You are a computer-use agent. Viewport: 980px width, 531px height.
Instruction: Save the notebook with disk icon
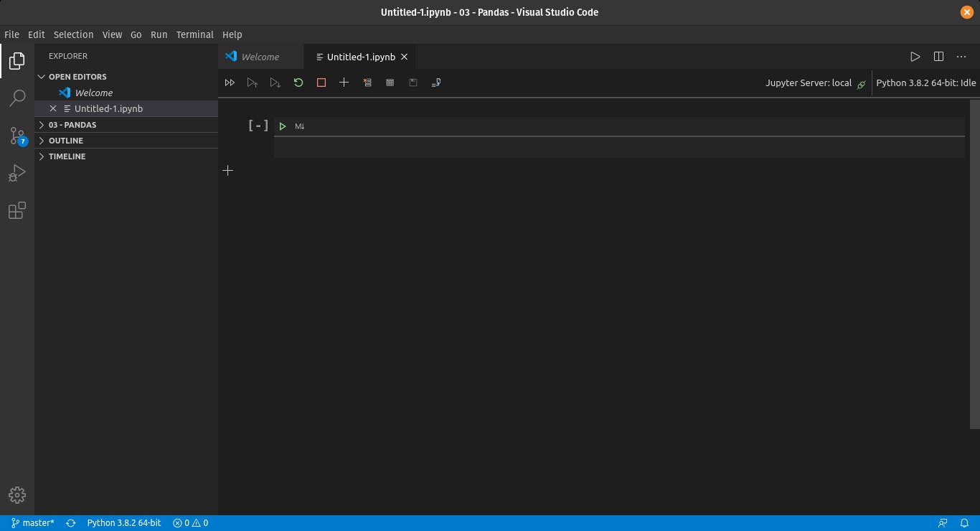click(x=413, y=83)
